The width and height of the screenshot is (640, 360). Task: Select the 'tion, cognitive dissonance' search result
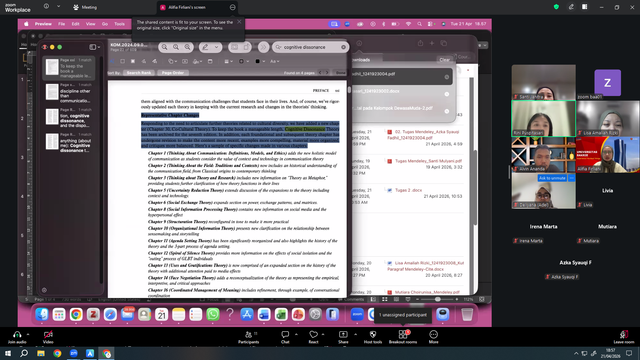[69, 118]
